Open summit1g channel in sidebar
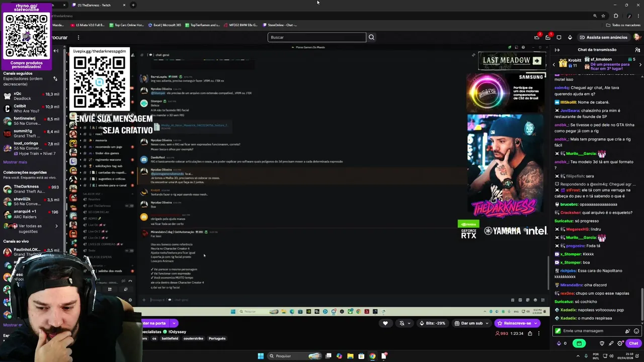The height and width of the screenshot is (362, 644). pos(31,133)
